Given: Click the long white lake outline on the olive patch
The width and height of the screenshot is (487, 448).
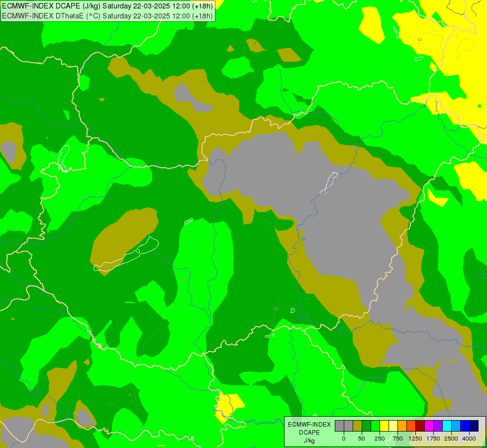Looking at the screenshot, I should click(126, 255).
